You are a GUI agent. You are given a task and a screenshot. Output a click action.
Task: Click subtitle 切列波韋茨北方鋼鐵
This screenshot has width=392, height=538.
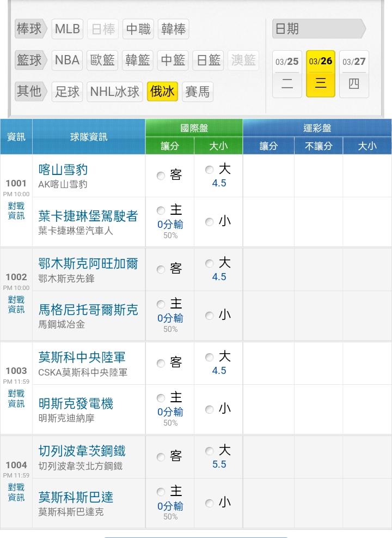81,466
